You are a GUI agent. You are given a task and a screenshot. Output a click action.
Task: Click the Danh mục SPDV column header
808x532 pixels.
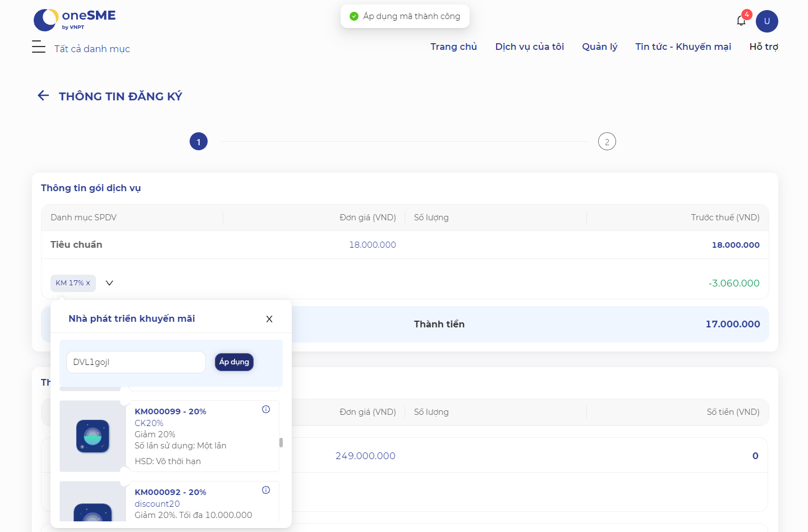[x=84, y=218]
